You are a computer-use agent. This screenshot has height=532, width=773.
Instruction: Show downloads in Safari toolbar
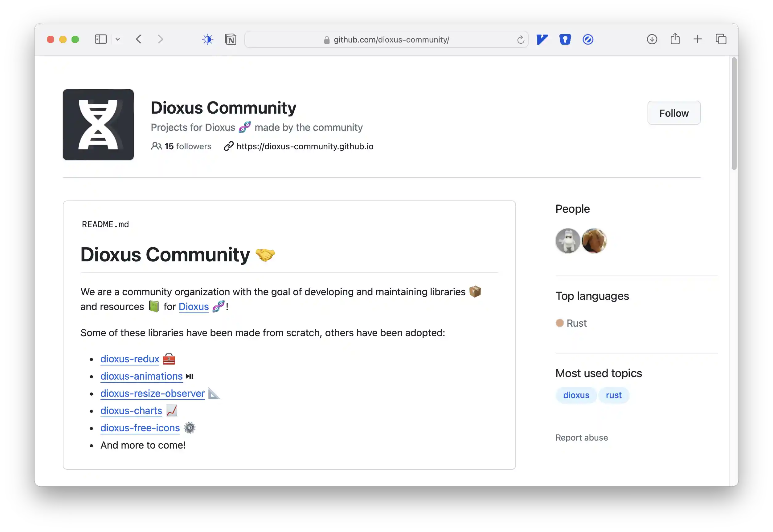(x=652, y=39)
